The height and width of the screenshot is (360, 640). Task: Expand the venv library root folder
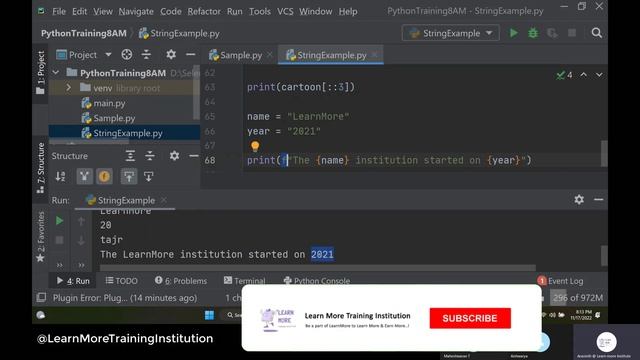(69, 88)
